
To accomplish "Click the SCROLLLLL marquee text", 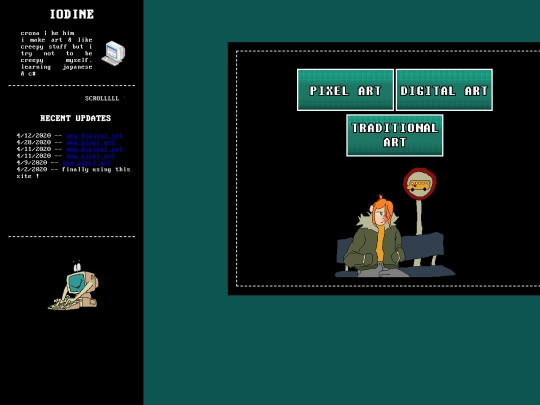I will (x=102, y=98).
